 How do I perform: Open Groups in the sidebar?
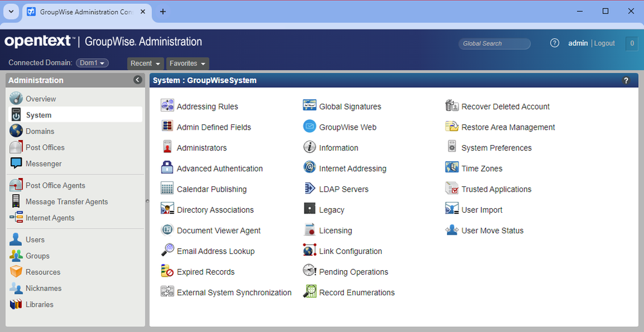pyautogui.click(x=75, y=255)
